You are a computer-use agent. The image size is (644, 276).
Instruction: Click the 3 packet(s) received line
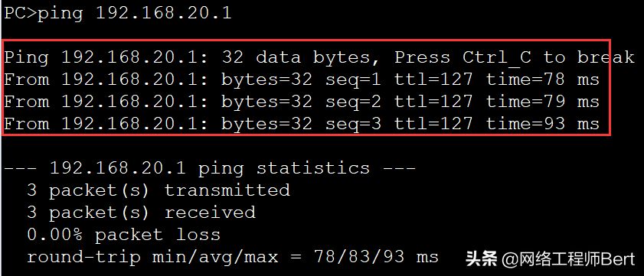(x=142, y=213)
